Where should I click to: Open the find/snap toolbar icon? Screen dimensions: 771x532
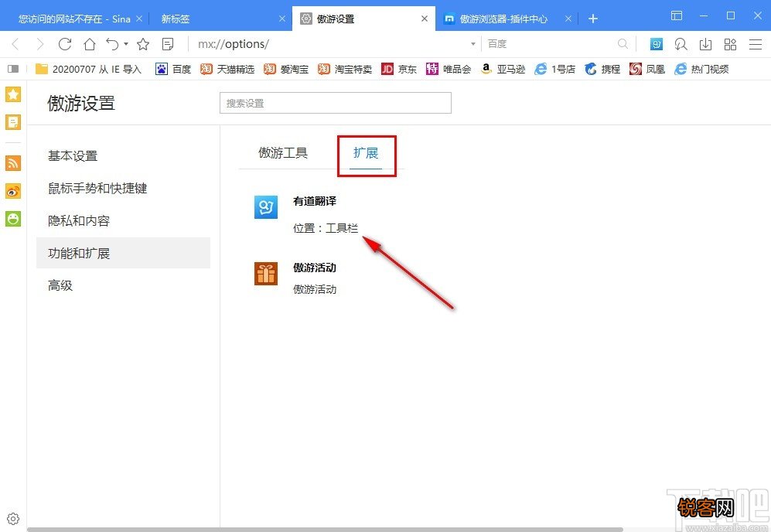681,44
